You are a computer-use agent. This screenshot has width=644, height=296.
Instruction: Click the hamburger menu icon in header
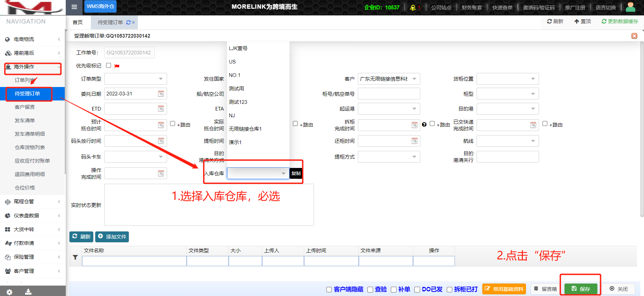[74, 7]
